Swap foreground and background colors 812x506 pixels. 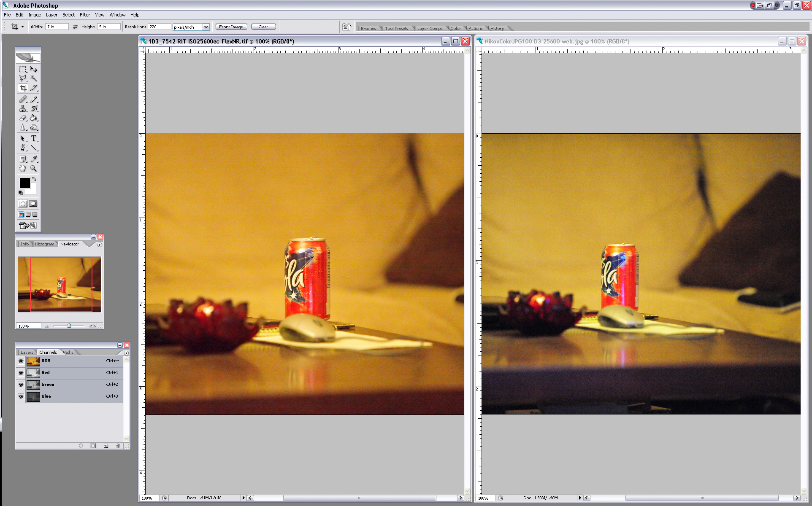(x=34, y=179)
